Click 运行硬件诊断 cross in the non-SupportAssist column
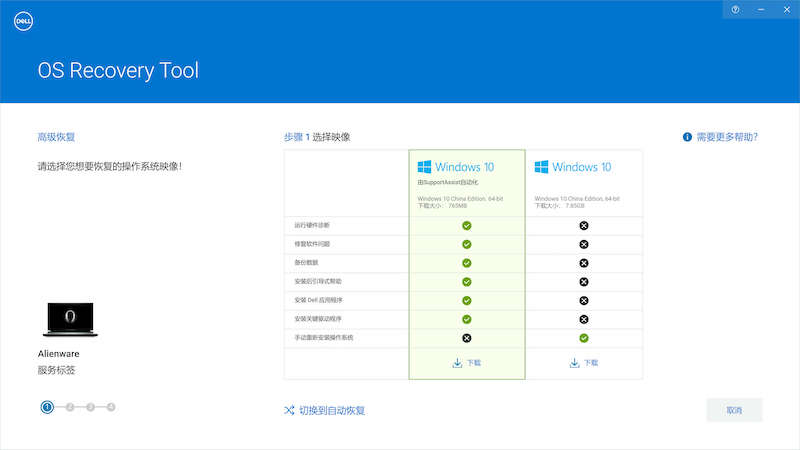 coord(584,226)
